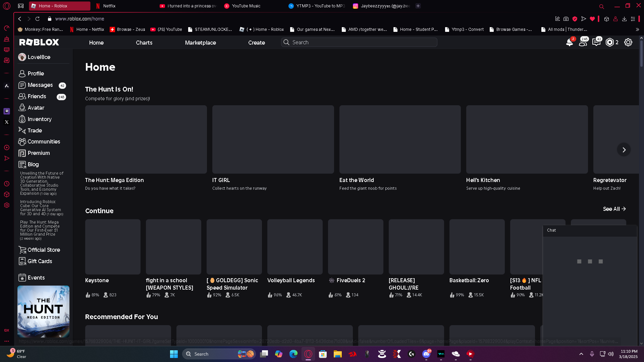This screenshot has height=362, width=644.
Task: Open Blog link in sidebar
Action: (29, 164)
